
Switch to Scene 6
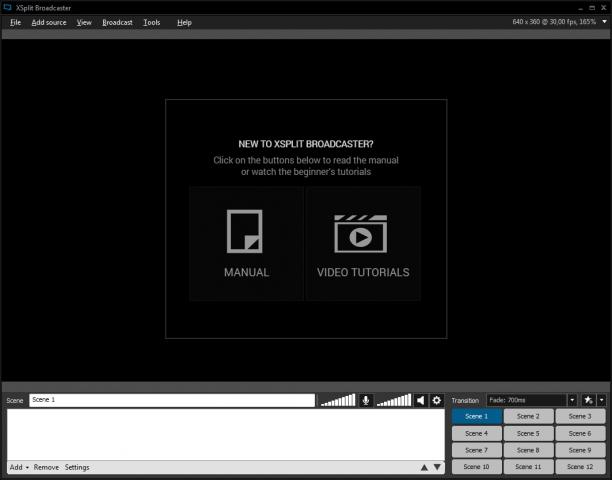click(x=580, y=434)
